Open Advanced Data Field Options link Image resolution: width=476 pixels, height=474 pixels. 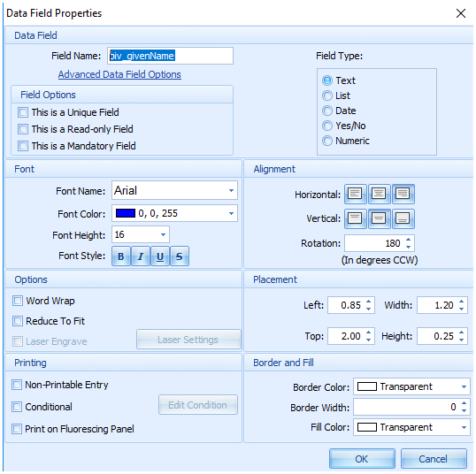[119, 74]
